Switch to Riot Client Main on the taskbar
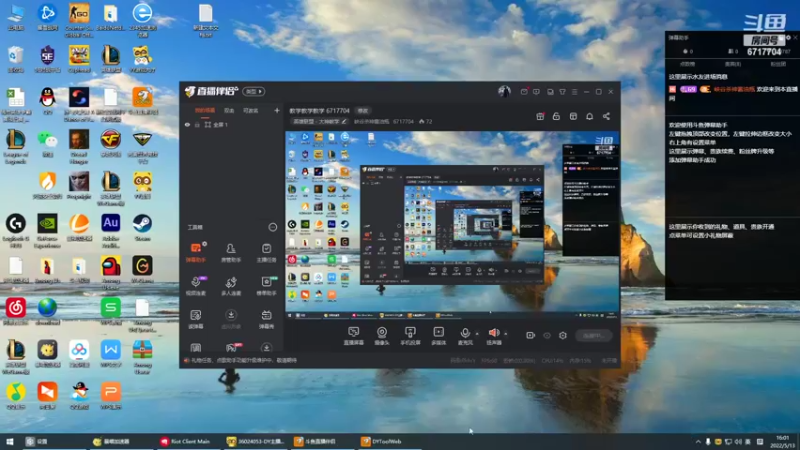Screen dimensions: 800x450 click(x=186, y=441)
